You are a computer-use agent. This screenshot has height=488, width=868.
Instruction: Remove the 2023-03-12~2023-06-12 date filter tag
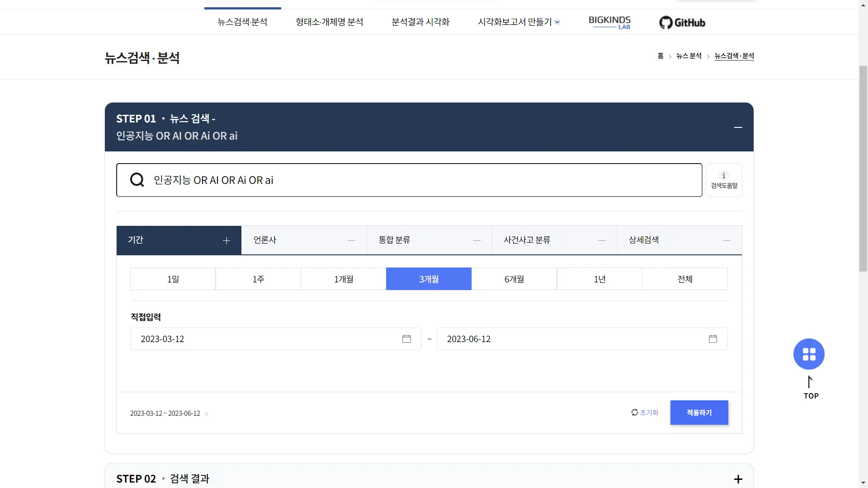207,414
